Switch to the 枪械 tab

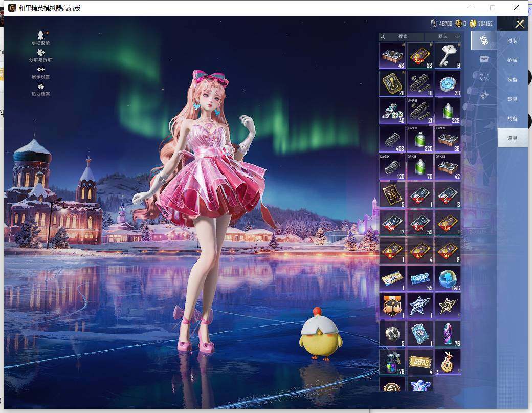pos(513,60)
